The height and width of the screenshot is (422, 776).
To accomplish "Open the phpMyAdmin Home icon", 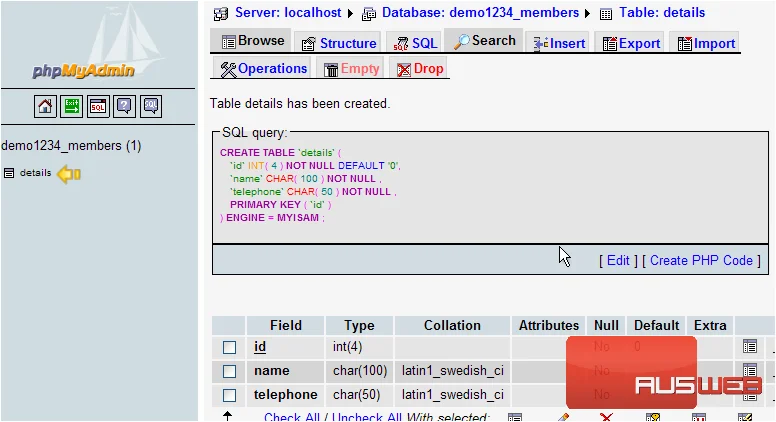I will tap(45, 106).
